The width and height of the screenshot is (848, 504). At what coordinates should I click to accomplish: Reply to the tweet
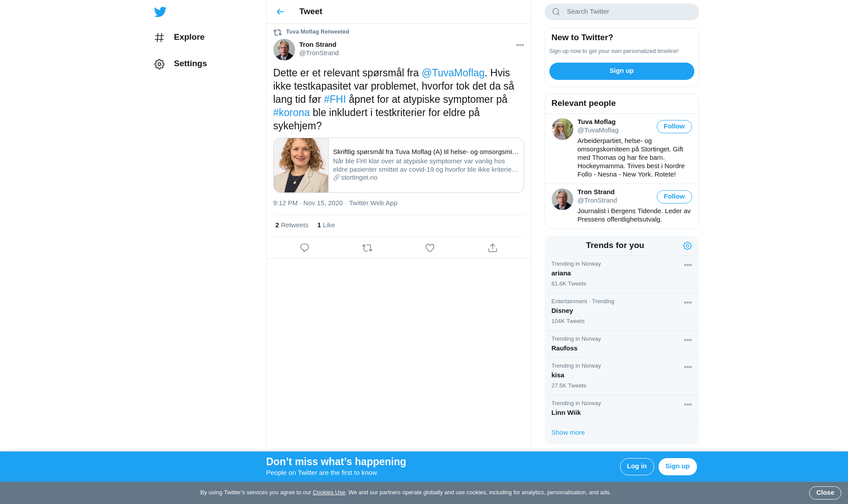(x=304, y=248)
